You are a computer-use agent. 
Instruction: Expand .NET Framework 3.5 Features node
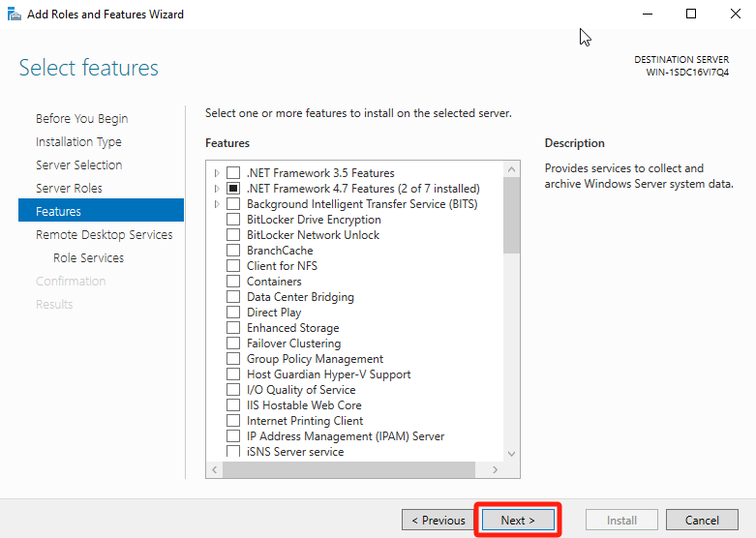217,173
